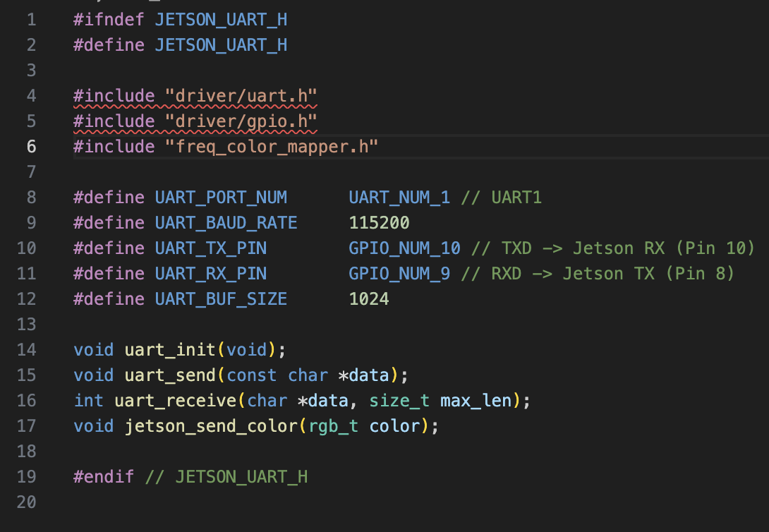
Task: Click the "freq_color_mapper.h" include path
Action: tap(272, 147)
